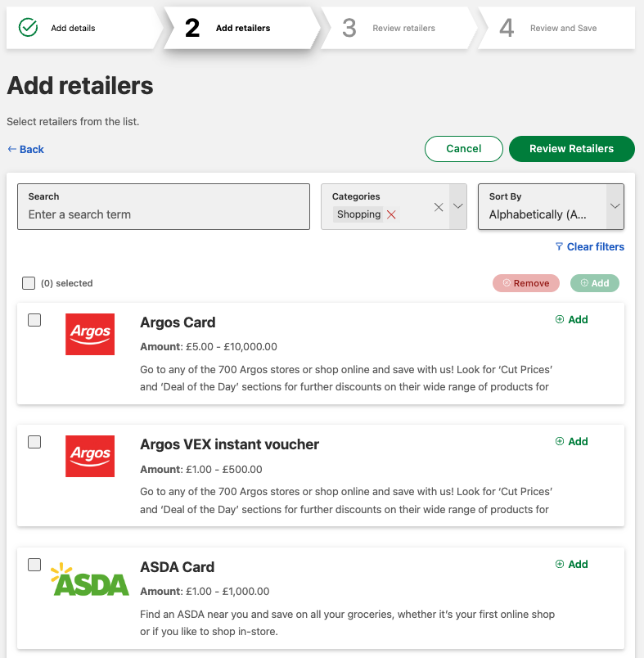The image size is (644, 658).
Task: Click Add beside Argos VEX instant voucher
Action: tap(570, 441)
